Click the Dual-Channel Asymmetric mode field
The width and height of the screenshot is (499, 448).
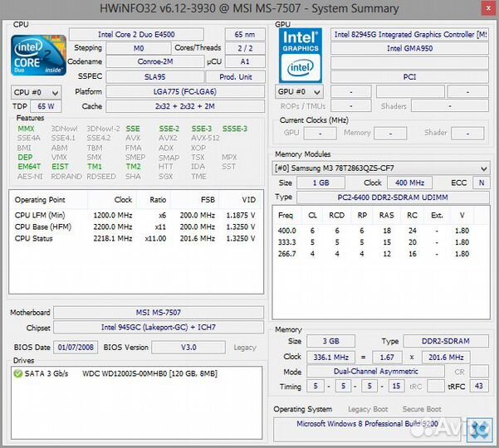375,372
